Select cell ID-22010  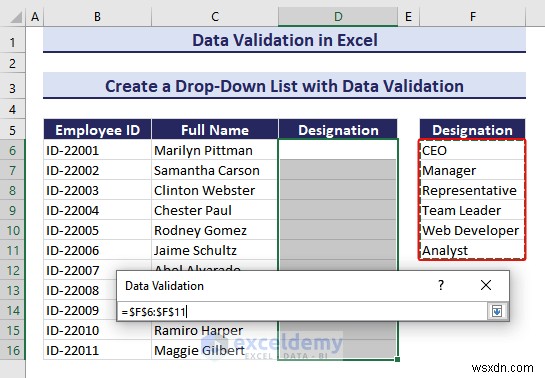tap(97, 330)
